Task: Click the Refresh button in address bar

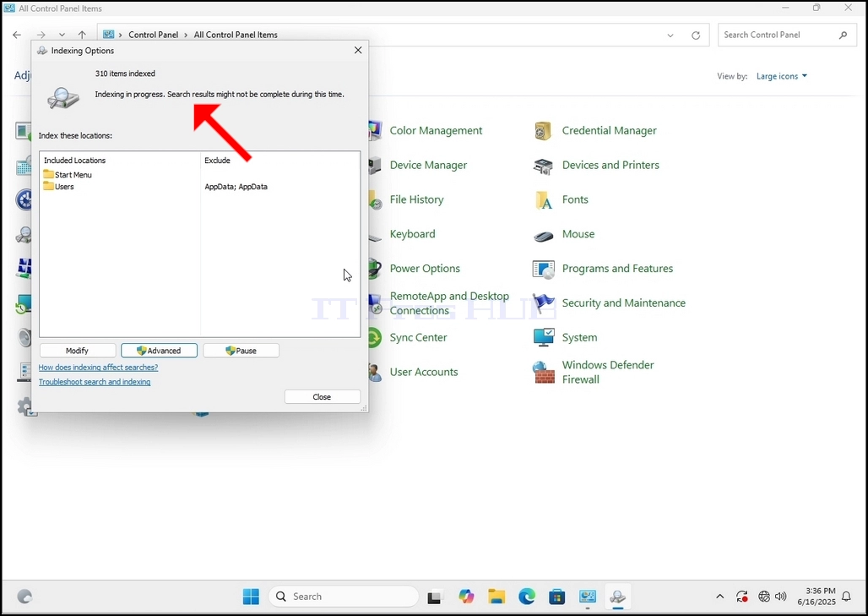Action: click(x=696, y=35)
